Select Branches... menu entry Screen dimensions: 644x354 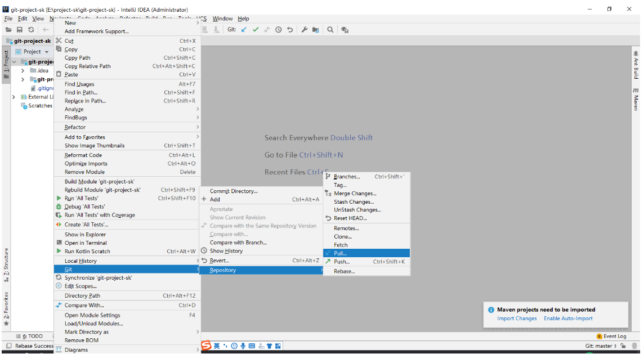click(x=366, y=177)
